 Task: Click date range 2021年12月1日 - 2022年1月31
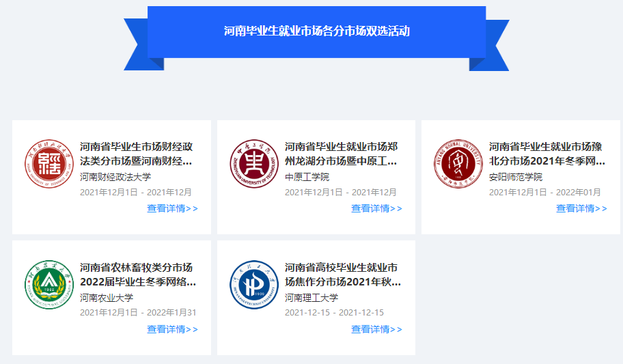coord(138,313)
